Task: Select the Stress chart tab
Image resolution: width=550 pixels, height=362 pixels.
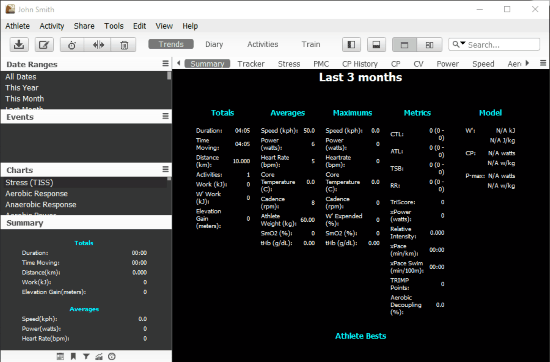Action: 289,64
